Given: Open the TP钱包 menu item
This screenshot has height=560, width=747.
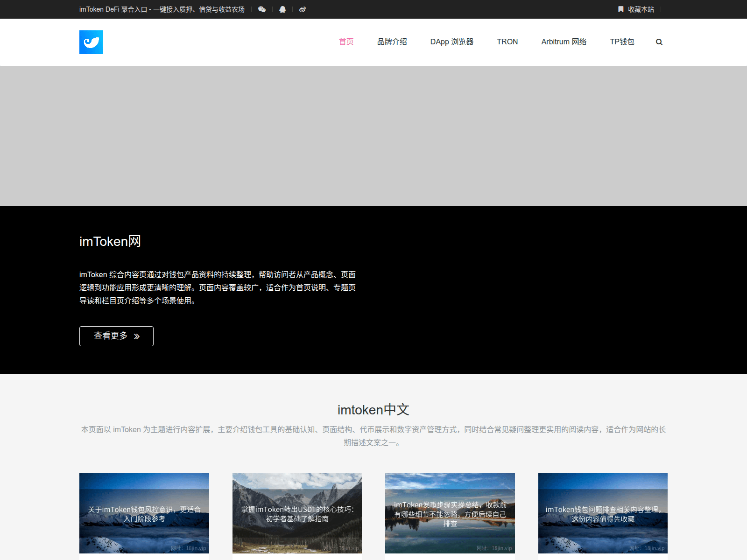Looking at the screenshot, I should coord(622,42).
